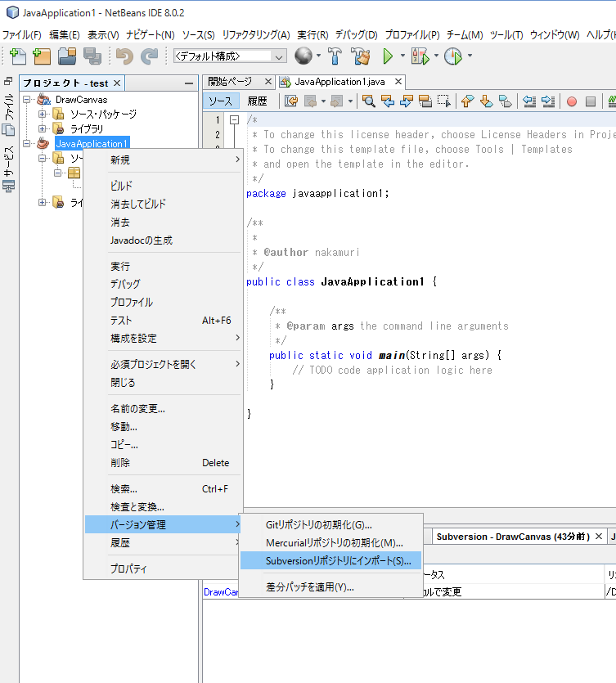The image size is (616, 683).
Task: Open the 新規 submenu
Action: coord(163,160)
